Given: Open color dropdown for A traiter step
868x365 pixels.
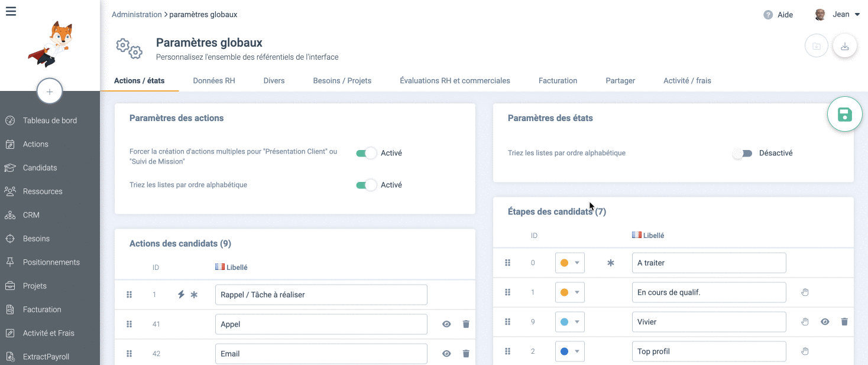Looking at the screenshot, I should tap(569, 263).
